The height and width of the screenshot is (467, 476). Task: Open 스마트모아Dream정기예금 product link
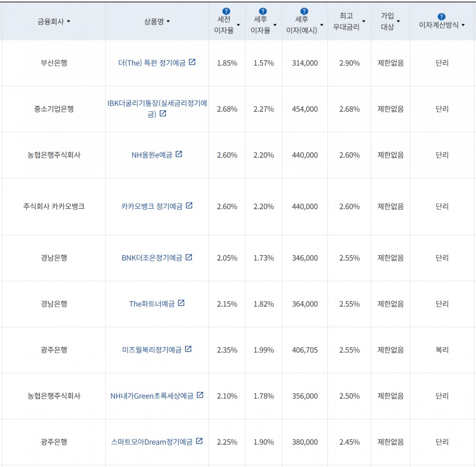pyautogui.click(x=152, y=442)
